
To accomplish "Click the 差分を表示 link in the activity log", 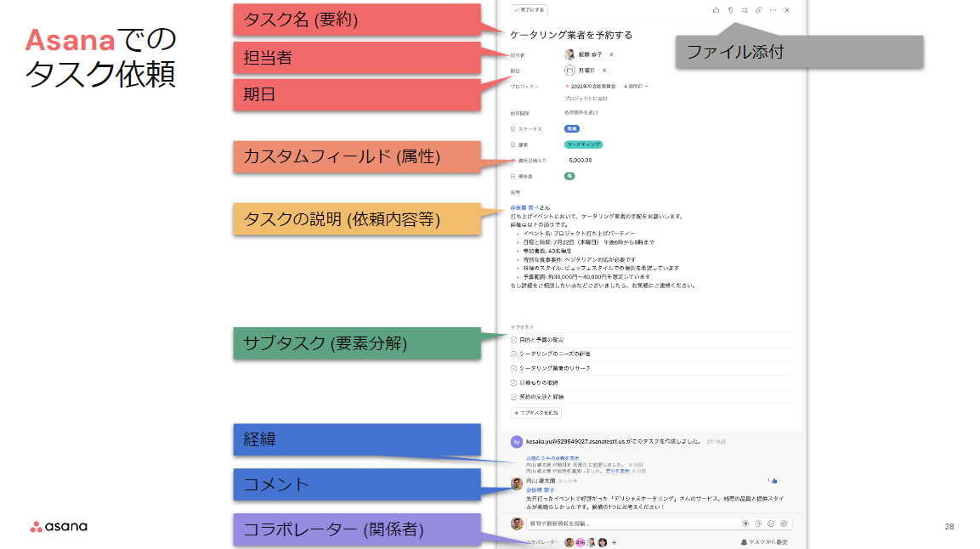I will (x=617, y=471).
